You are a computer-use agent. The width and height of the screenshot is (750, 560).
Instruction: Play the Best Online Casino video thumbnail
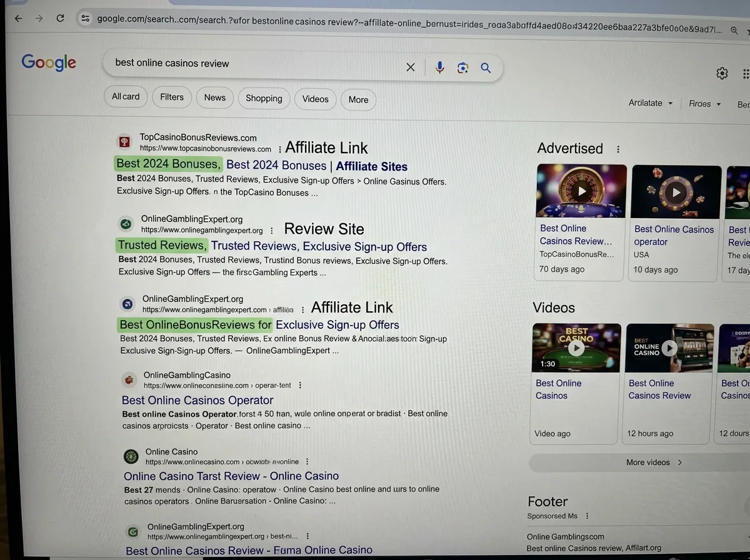coord(669,348)
